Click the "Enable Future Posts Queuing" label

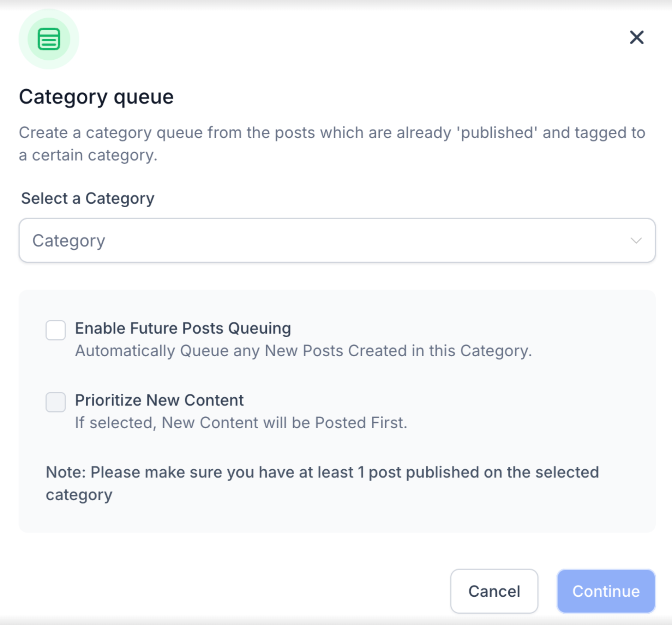click(183, 328)
